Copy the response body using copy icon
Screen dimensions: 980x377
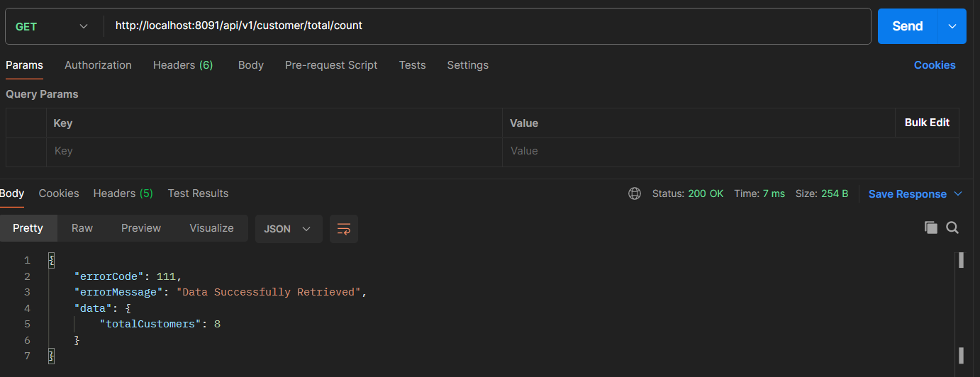(x=930, y=227)
